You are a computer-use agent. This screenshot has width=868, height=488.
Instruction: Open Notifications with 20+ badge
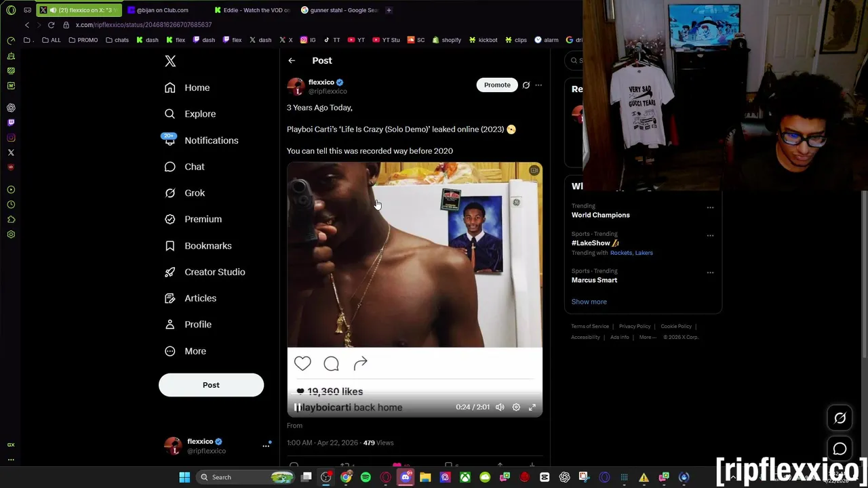201,140
